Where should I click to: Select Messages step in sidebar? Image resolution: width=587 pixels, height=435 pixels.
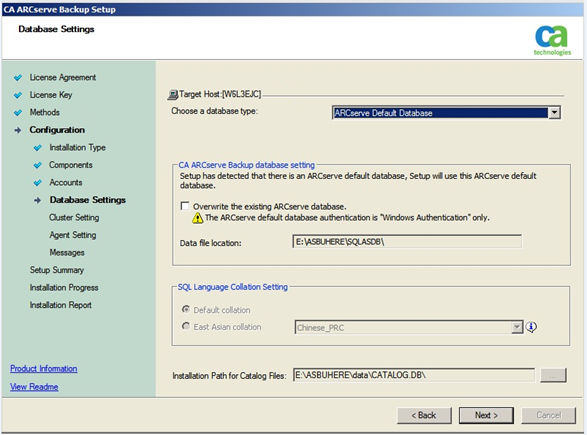(67, 253)
